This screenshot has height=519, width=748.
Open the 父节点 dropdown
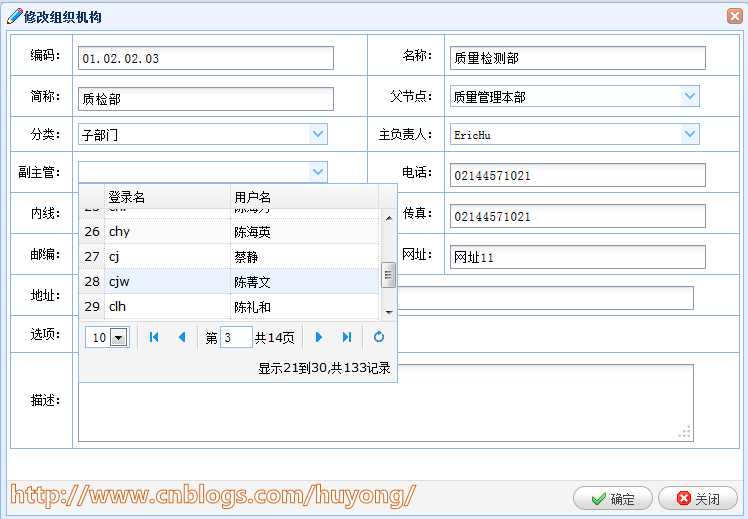[x=690, y=96]
